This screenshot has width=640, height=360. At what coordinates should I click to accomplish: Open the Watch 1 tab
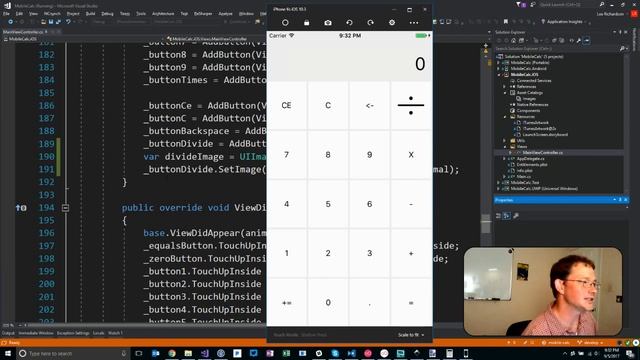pyautogui.click(x=115, y=333)
